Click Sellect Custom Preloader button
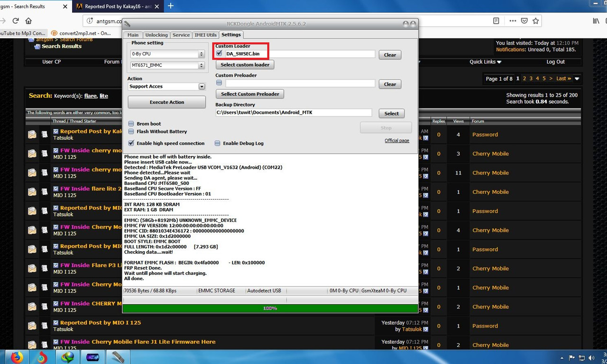Screen dimensions: 607x364 pyautogui.click(x=250, y=94)
